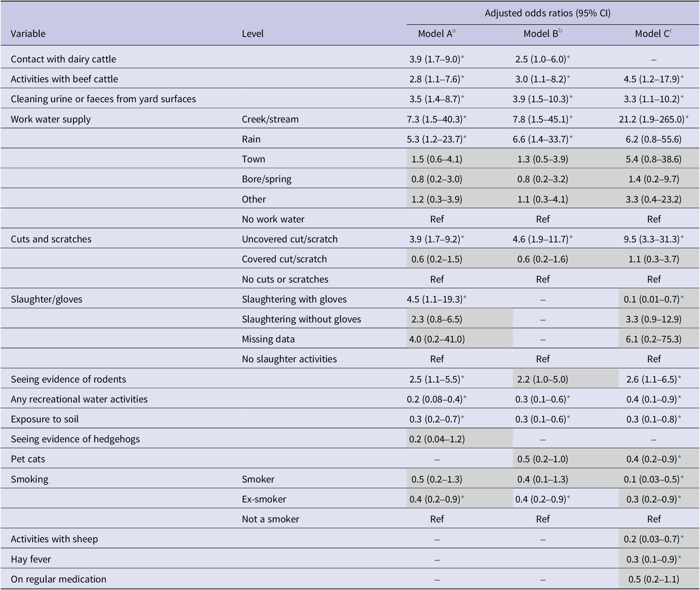
Task: Select the Level column header
Action: click(253, 34)
